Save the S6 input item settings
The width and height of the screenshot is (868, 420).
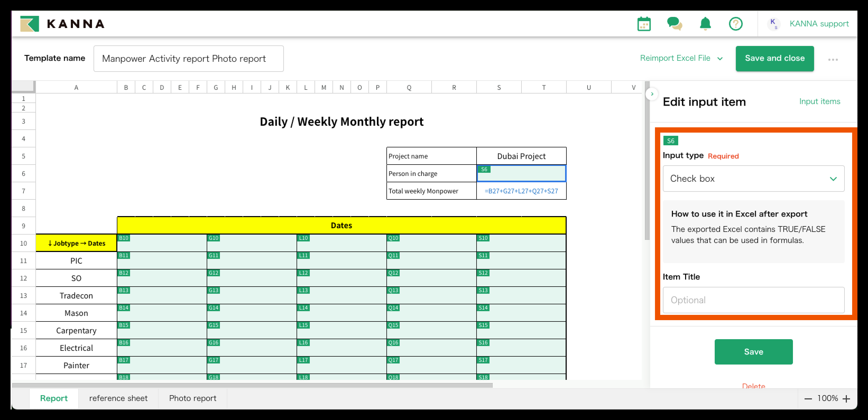(754, 351)
